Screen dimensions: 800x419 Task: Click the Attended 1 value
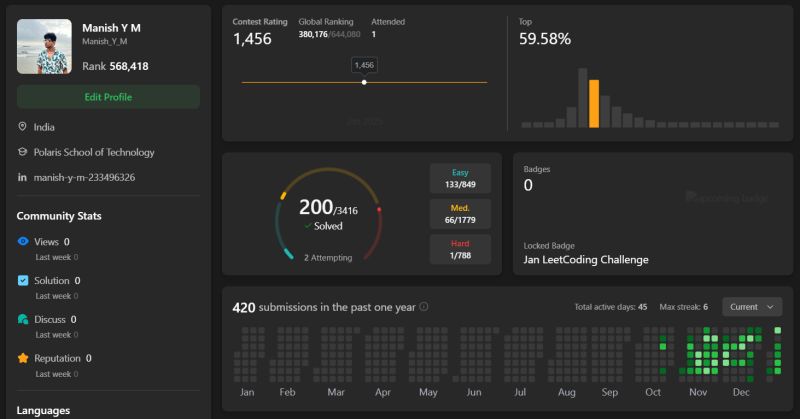coord(373,34)
